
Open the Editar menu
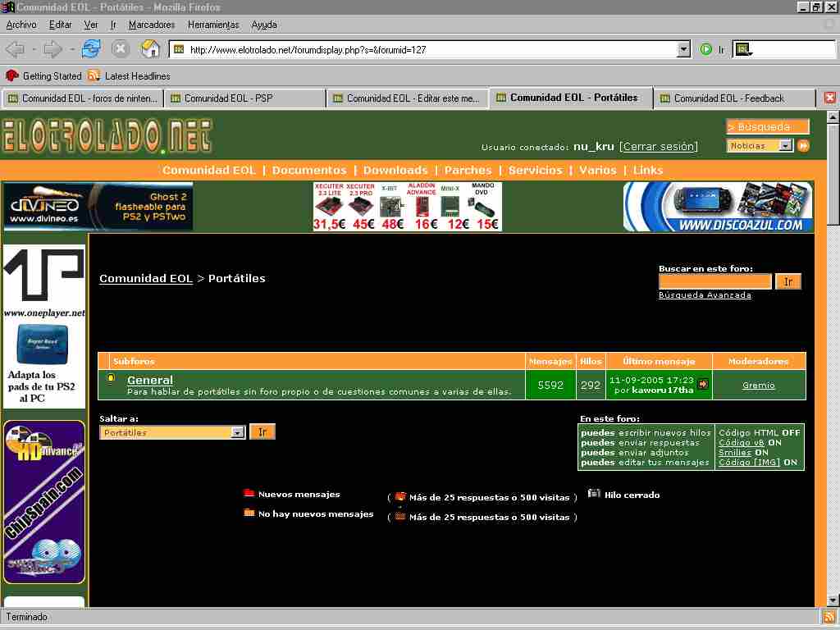tap(61, 25)
